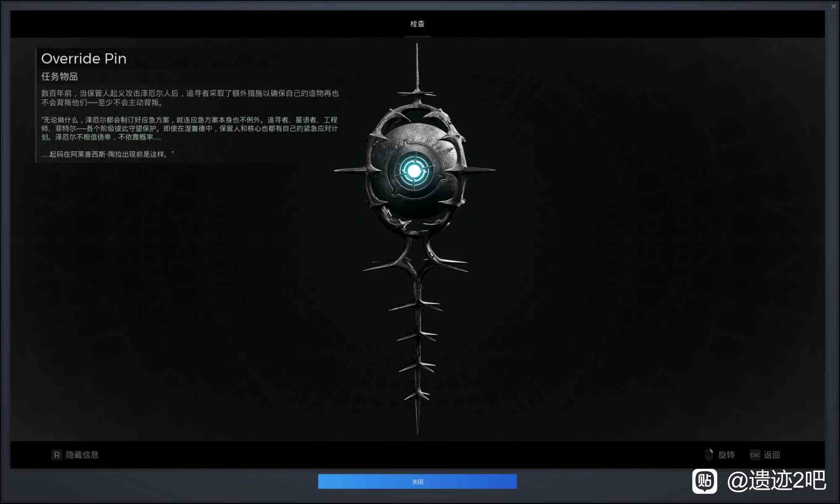The height and width of the screenshot is (504, 840).
Task: Click the R key hide-info icon
Action: pos(57,455)
